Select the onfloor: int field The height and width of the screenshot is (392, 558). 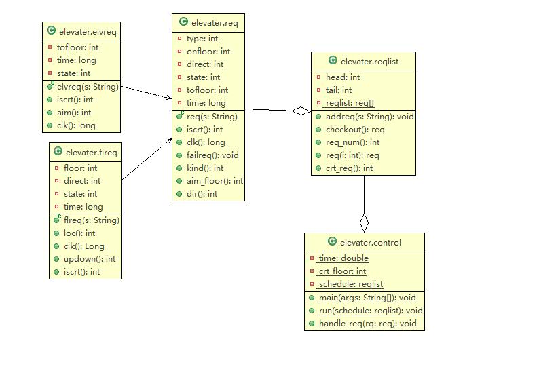pyautogui.click(x=208, y=52)
